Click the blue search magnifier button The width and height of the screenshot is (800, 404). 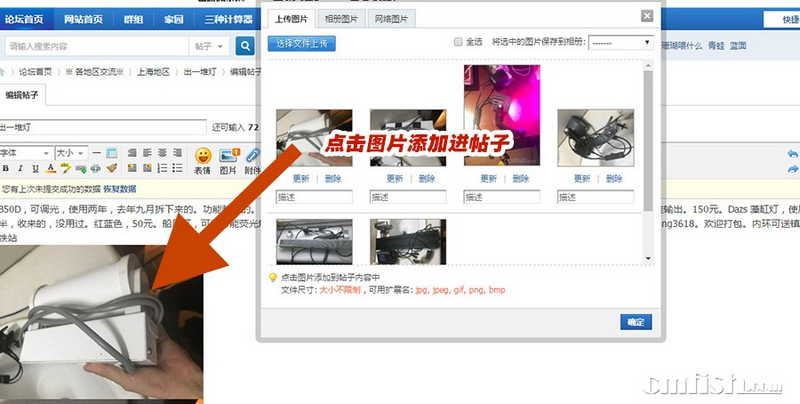click(x=245, y=46)
